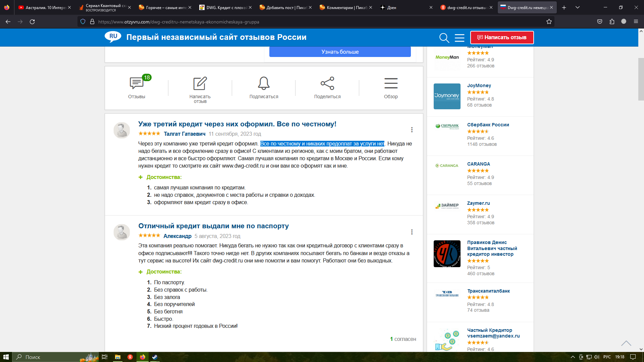Open the notifications center icon
This screenshot has height=362, width=644.
point(633,357)
